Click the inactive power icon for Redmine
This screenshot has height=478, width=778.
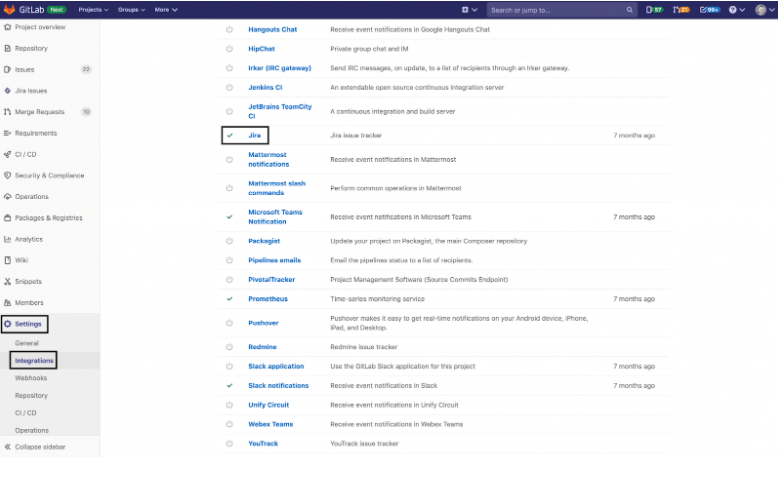[x=229, y=347]
